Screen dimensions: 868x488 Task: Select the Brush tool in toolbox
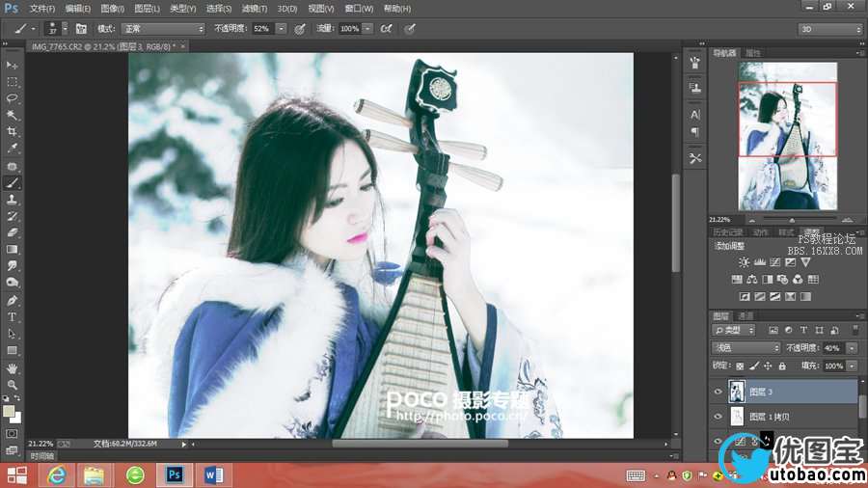click(x=12, y=182)
